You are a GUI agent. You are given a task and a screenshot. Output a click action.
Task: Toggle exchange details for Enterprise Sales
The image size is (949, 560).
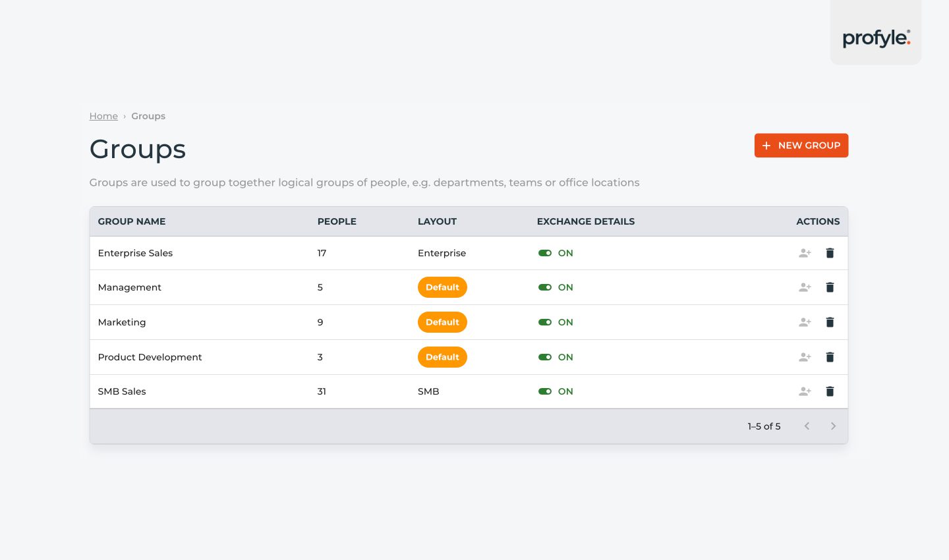coord(545,253)
